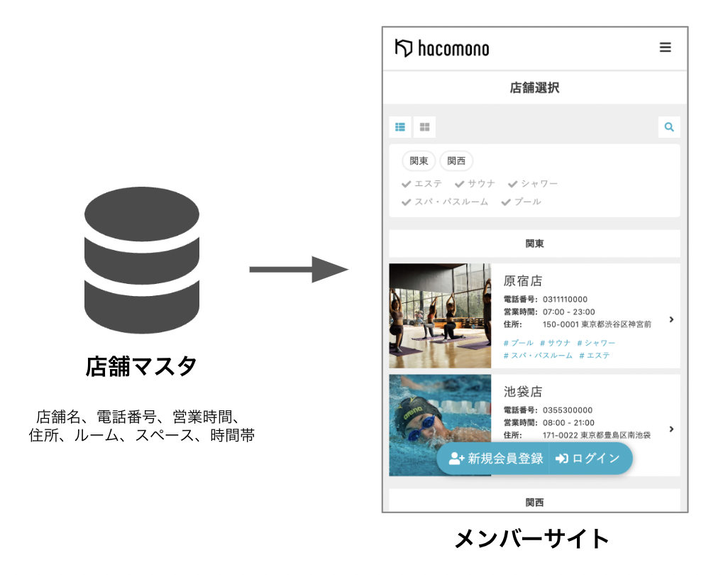This screenshot has height=575, width=728.
Task: Switch to grid view icon
Action: [424, 127]
